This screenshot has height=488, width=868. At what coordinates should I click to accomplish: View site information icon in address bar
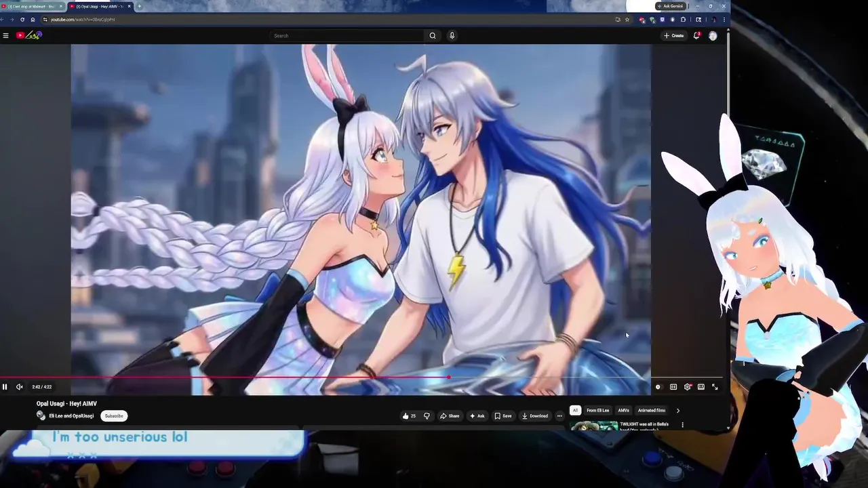[x=45, y=20]
